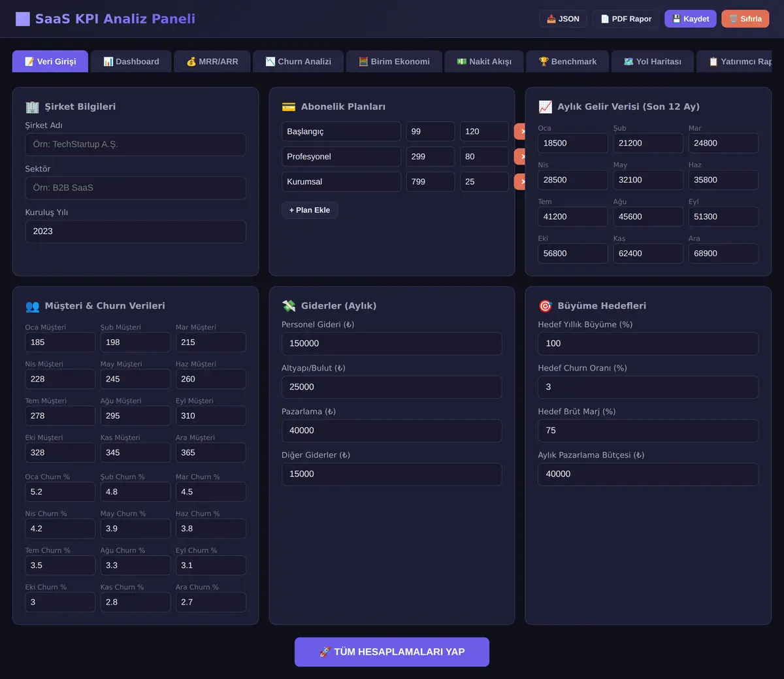Image resolution: width=784 pixels, height=679 pixels.
Task: Generate the PDF Rapor
Action: tap(626, 19)
